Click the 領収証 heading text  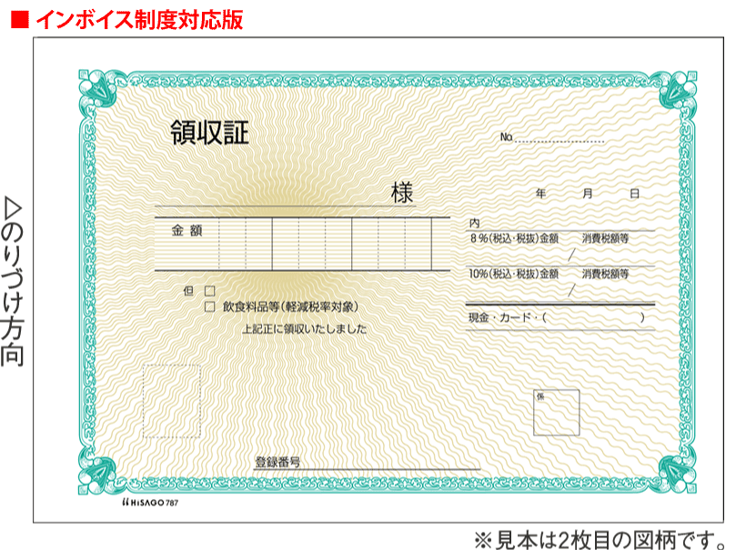[209, 134]
